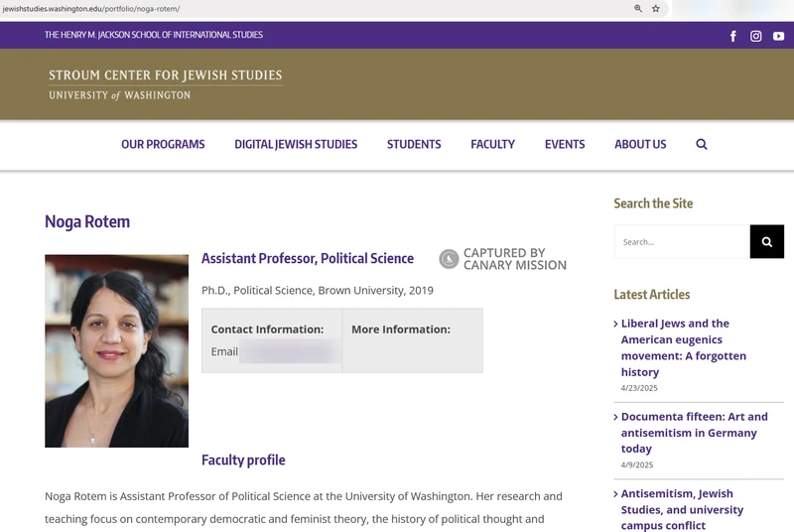Viewport: 794px width, 532px height.
Task: Bookmark this page with star icon
Action: (656, 8)
